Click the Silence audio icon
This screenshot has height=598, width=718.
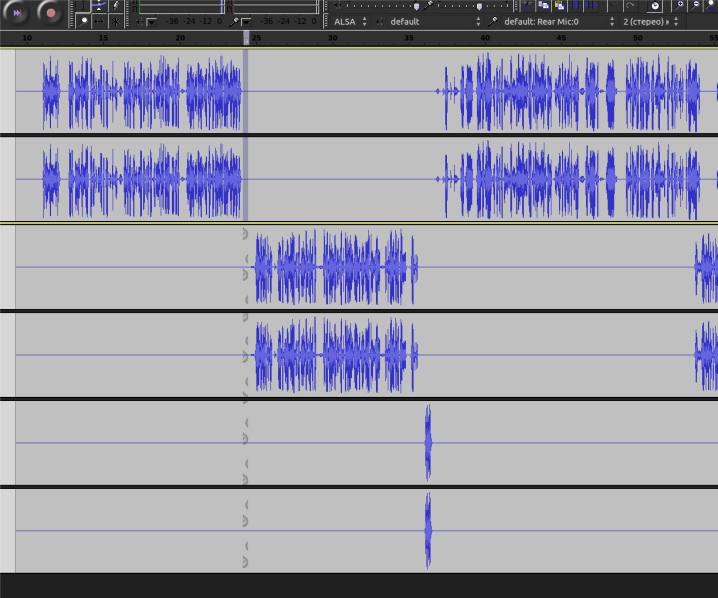coord(592,5)
